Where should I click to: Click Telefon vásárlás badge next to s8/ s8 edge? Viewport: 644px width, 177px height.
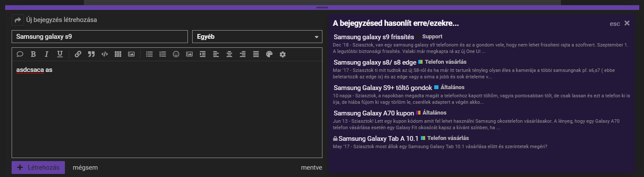pos(442,62)
